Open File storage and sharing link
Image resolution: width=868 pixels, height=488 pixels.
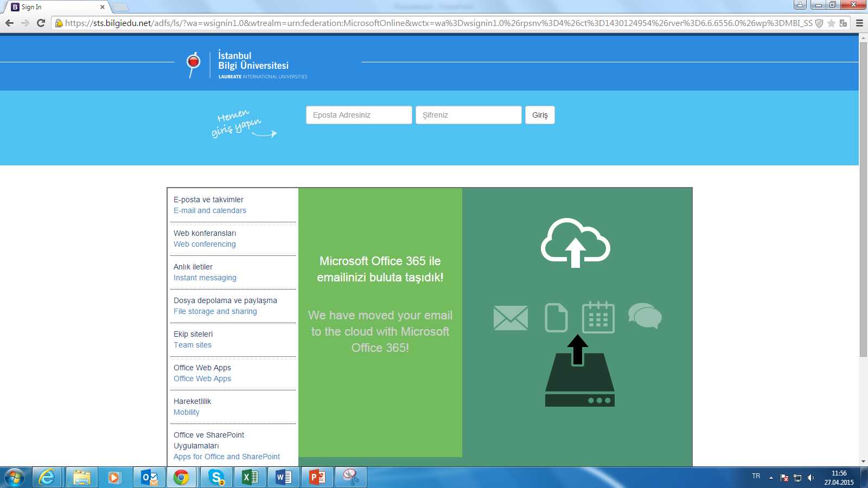215,311
